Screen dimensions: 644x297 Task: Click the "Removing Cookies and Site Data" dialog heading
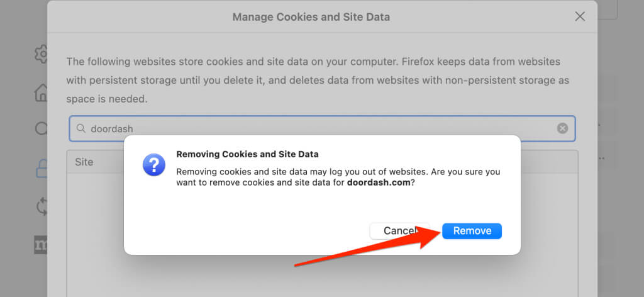(x=247, y=154)
